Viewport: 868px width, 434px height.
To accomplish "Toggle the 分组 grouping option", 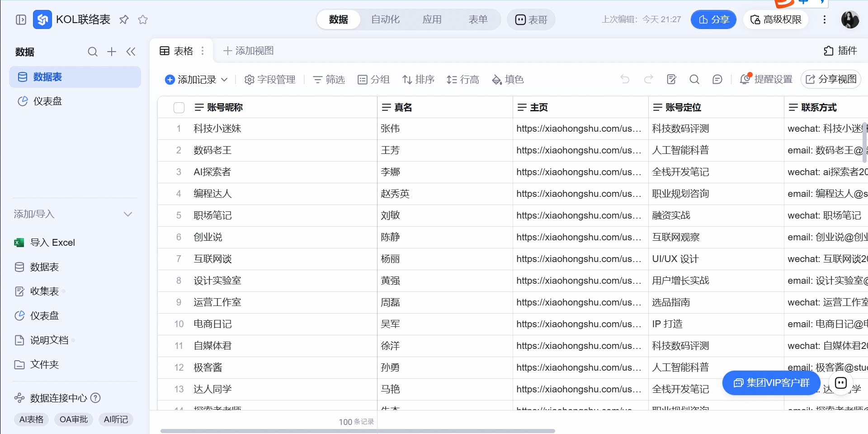I will (373, 80).
